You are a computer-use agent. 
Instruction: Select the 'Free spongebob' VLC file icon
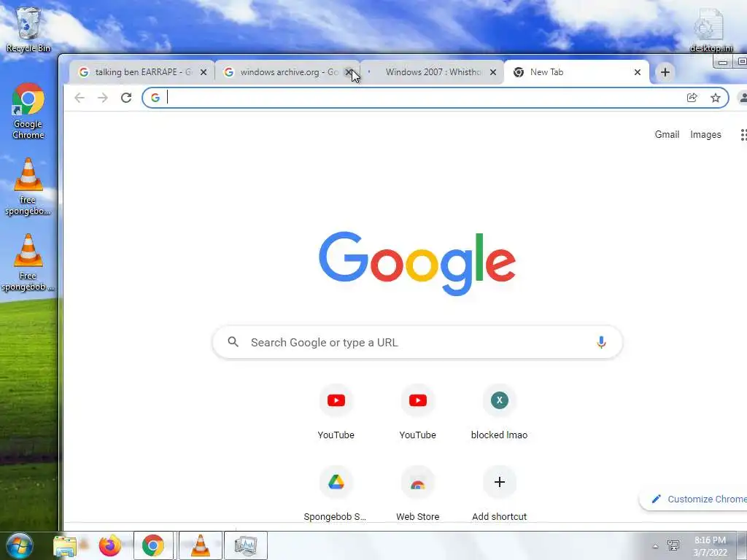click(28, 262)
